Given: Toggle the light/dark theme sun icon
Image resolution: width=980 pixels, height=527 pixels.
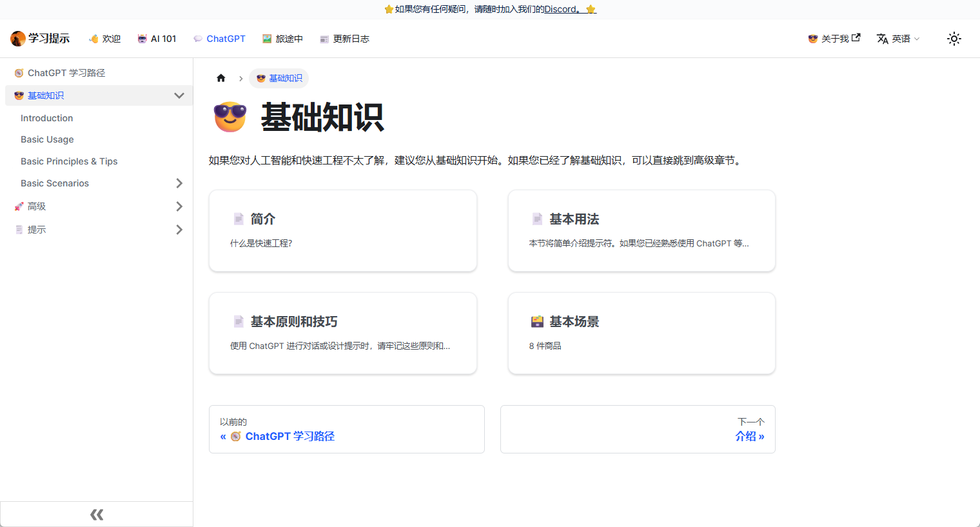Looking at the screenshot, I should click(x=954, y=39).
